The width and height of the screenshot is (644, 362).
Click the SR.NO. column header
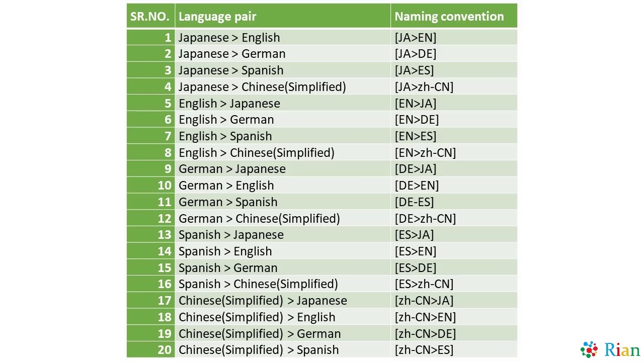[150, 16]
